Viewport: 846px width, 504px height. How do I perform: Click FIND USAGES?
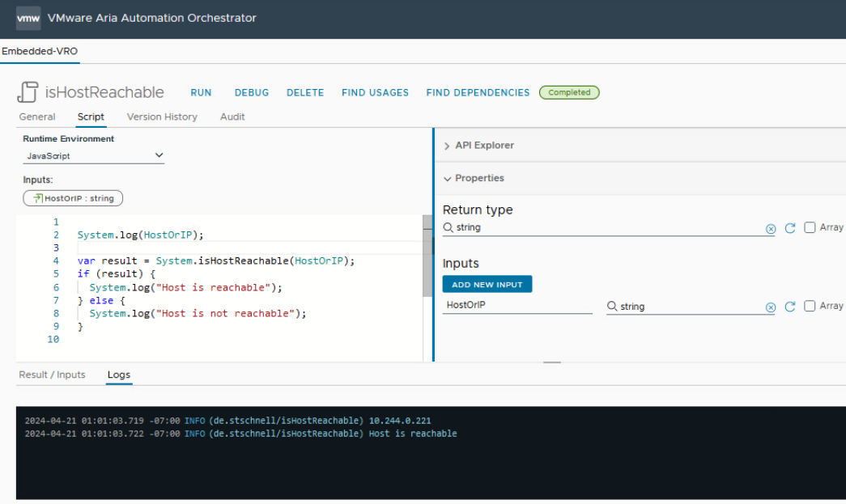point(375,93)
